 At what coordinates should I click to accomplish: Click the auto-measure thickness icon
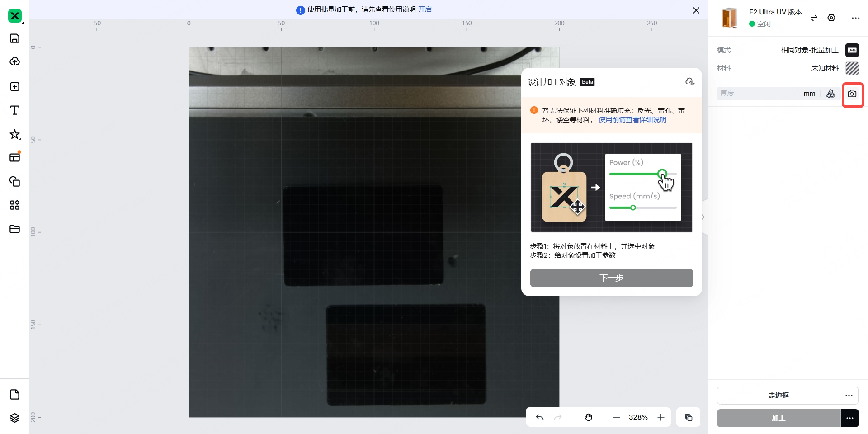point(830,94)
